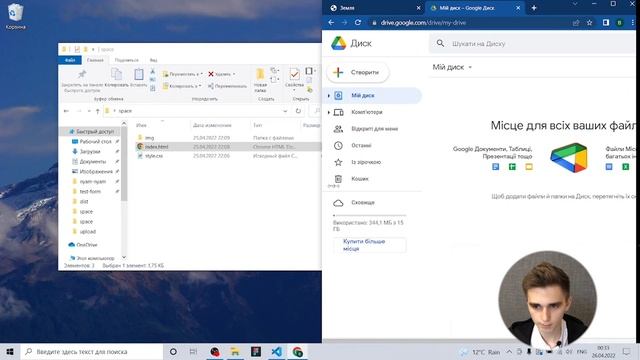This screenshot has height=360, width=640.
Task: Open Shared with me in Drive sidebar
Action: 374,129
